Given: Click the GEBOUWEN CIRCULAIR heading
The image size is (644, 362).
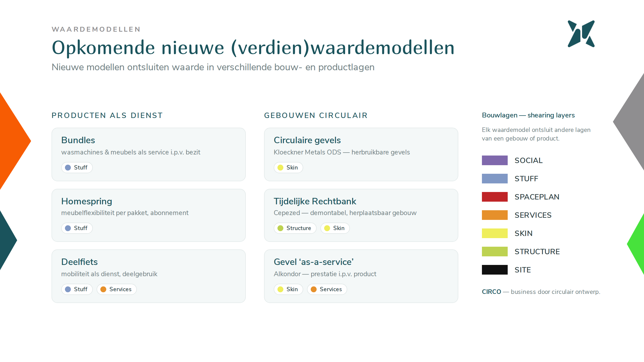Looking at the screenshot, I should 316,116.
